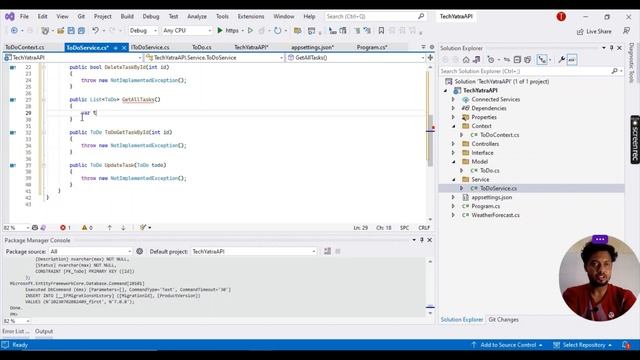Viewport: 640px width, 360px height.
Task: Open TechYatraAPI project navigation dropdown
Action: pyautogui.click(x=73, y=58)
